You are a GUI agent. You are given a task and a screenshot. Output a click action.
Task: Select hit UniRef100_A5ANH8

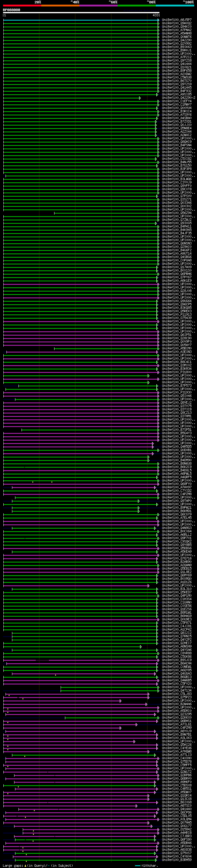177,33
